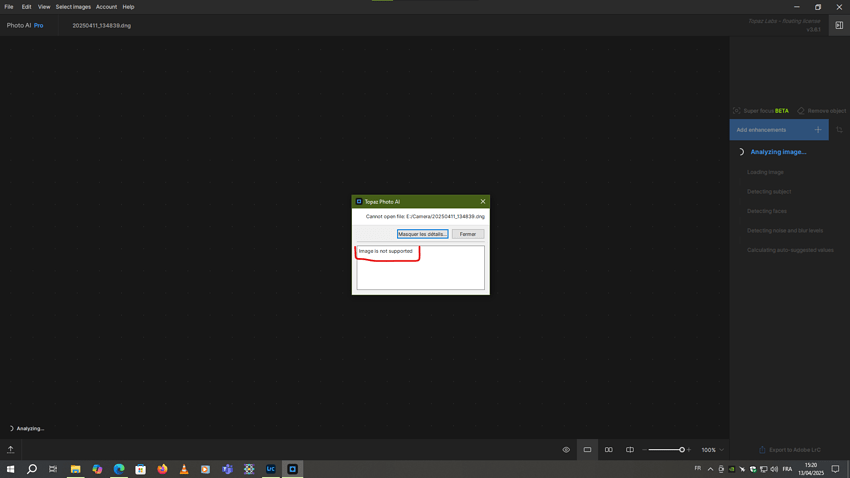Switch to side-by-side comparison view
This screenshot has width=850, height=478.
[608, 450]
